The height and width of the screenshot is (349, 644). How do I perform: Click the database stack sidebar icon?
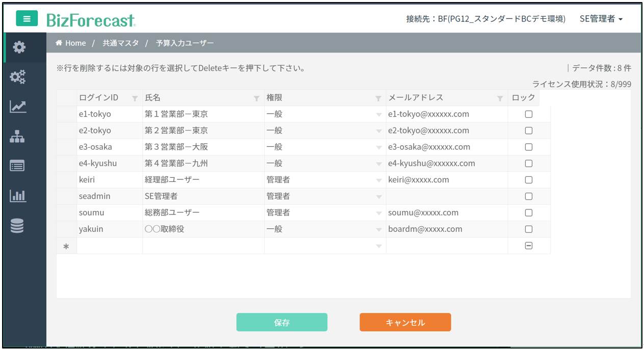[17, 226]
